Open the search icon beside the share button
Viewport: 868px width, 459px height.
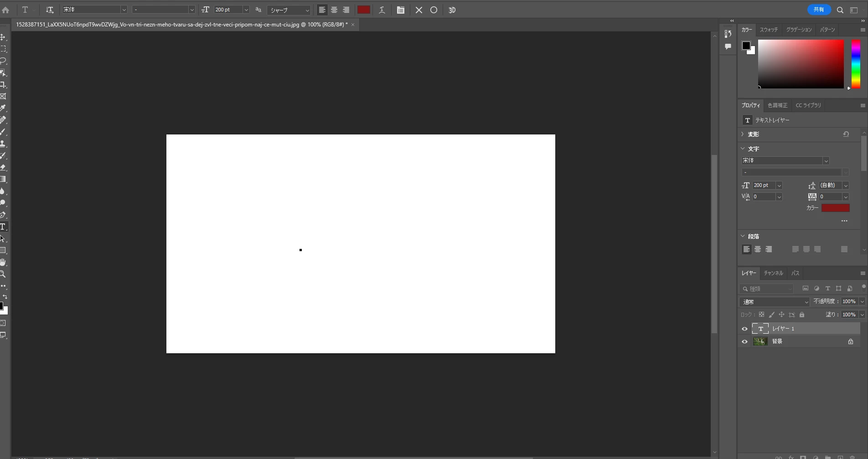[x=840, y=10]
